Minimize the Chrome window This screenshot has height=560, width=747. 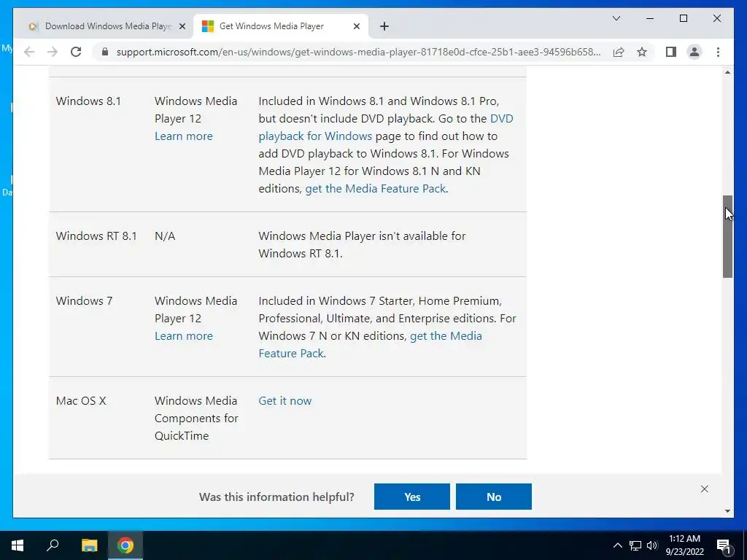tap(650, 18)
